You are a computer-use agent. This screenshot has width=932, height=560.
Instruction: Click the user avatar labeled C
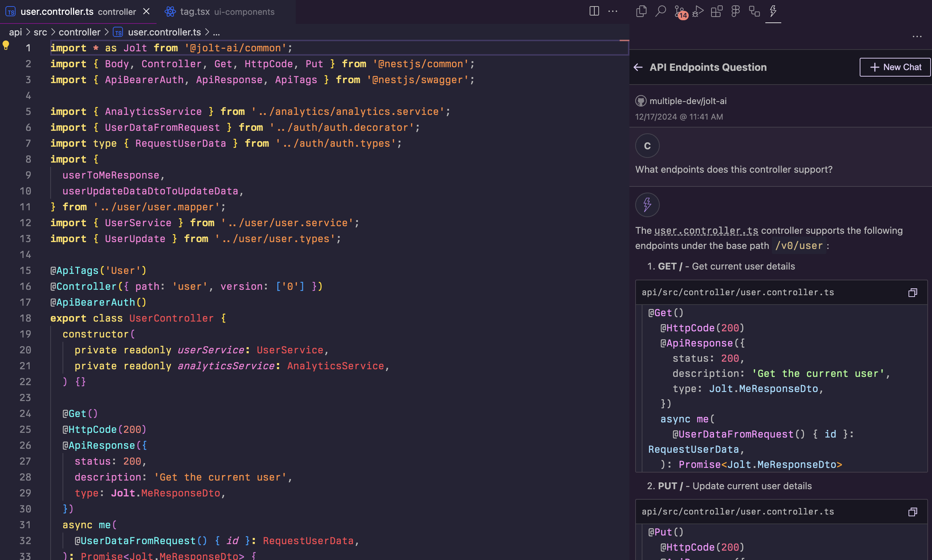pos(647,146)
